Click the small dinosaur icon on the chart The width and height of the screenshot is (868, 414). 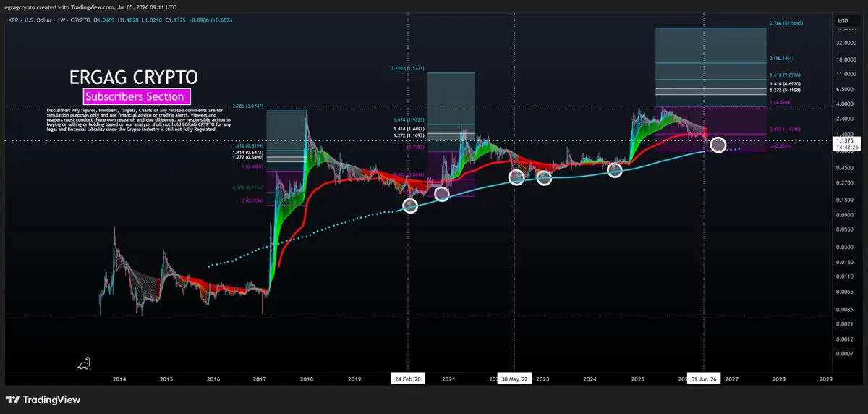click(x=85, y=363)
